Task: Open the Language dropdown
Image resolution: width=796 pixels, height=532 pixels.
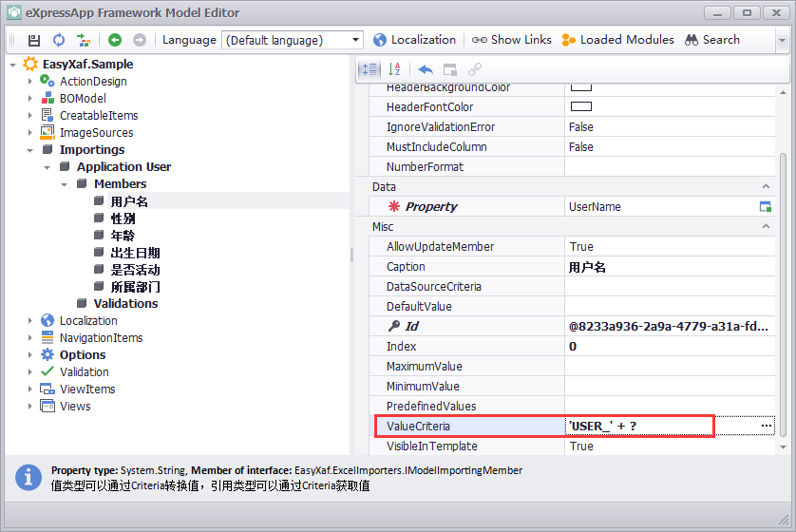Action: (x=356, y=40)
